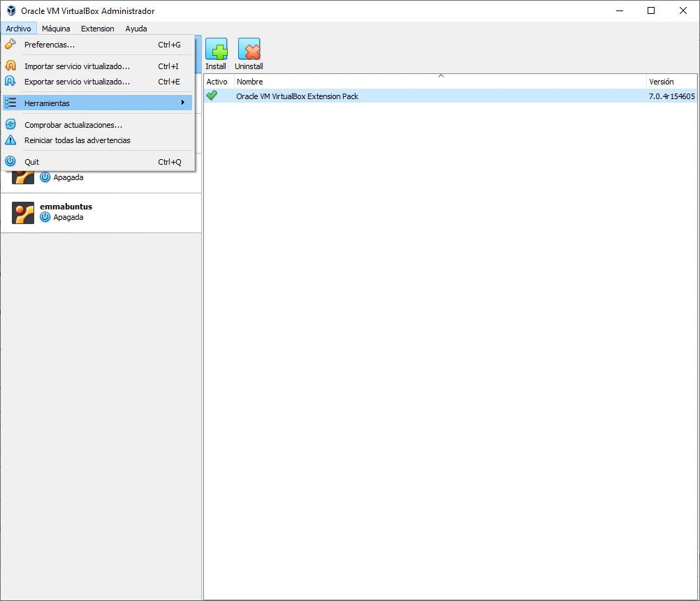Click the Importar servicio virtualizado icon
This screenshot has width=700, height=601.
coord(10,66)
